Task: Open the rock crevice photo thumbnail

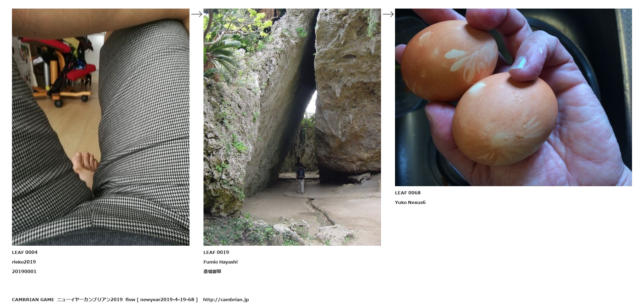Action: [x=292, y=127]
